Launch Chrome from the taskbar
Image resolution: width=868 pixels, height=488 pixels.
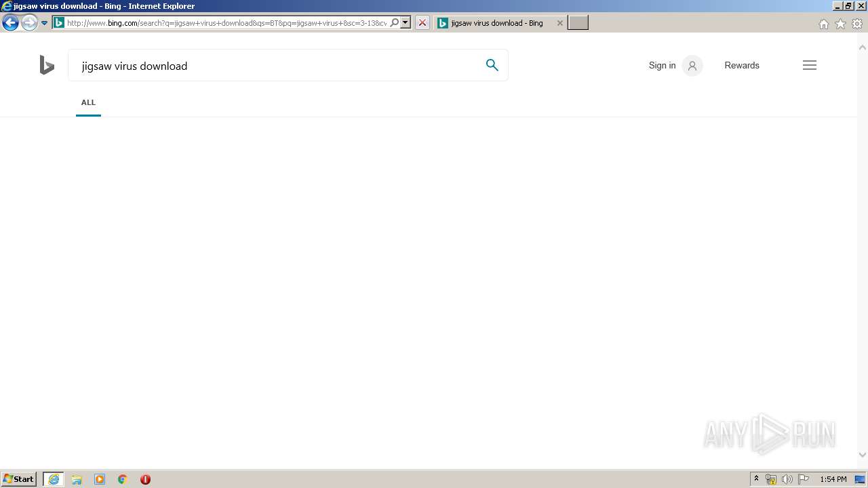[123, 479]
